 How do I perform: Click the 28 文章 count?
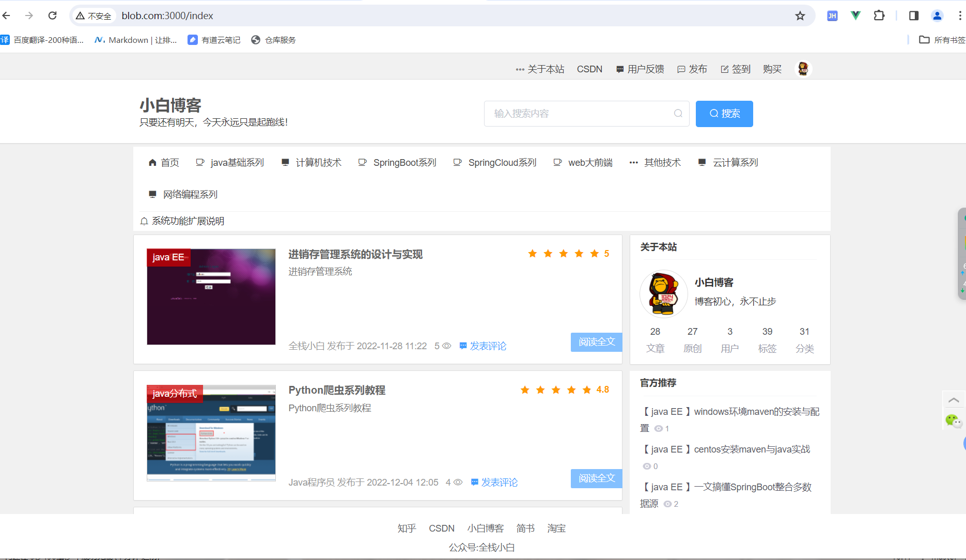pos(655,340)
